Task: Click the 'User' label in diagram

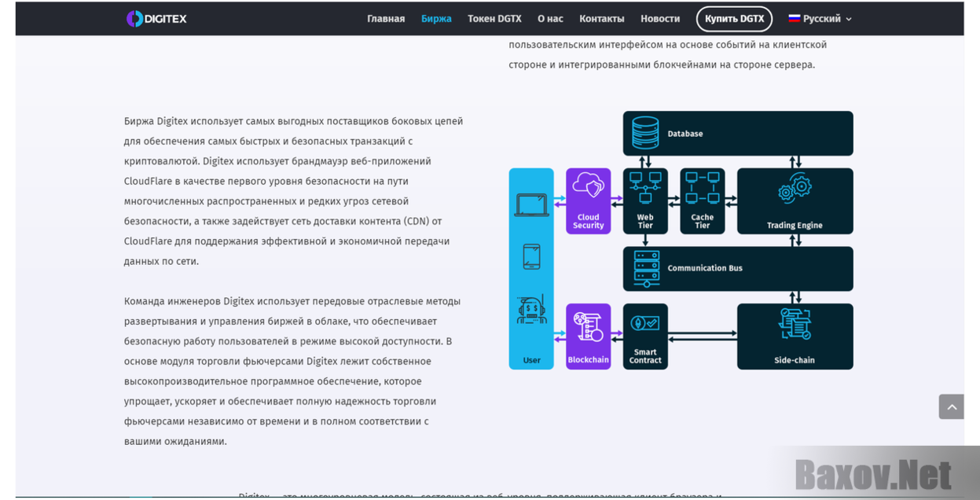Action: click(x=531, y=360)
